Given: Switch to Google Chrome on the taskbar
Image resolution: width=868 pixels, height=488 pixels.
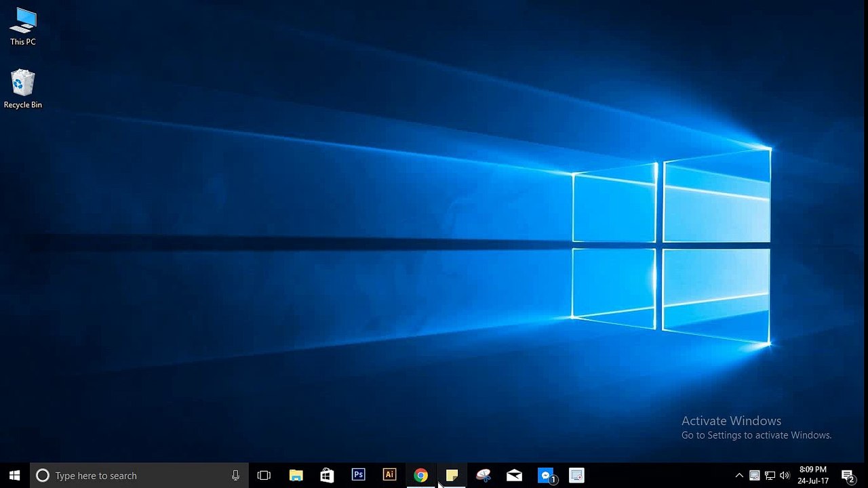Looking at the screenshot, I should 420,476.
